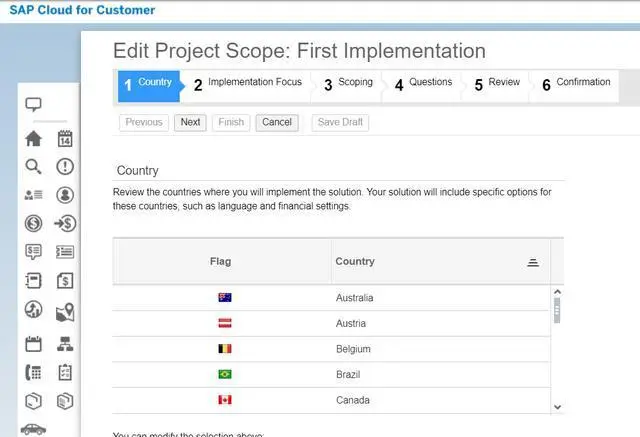Open the notebook binder icon

[33, 281]
